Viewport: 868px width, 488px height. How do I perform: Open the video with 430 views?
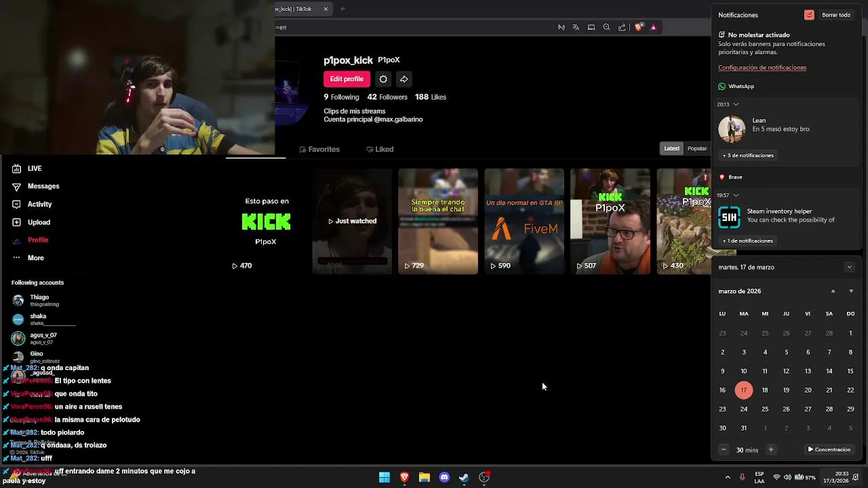[684, 221]
